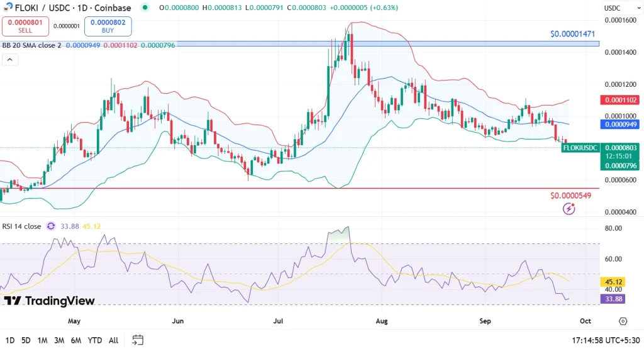Show All time range data

tap(113, 340)
